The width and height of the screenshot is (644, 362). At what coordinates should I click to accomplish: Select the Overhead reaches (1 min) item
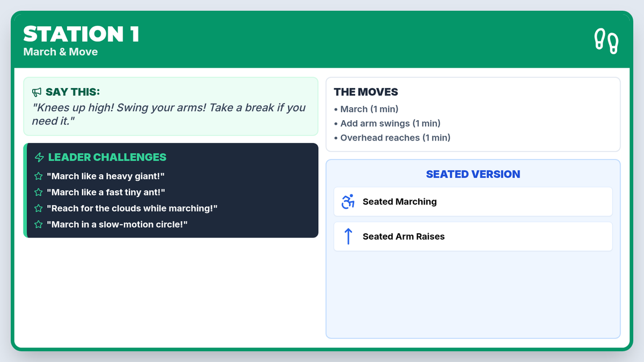click(x=396, y=138)
